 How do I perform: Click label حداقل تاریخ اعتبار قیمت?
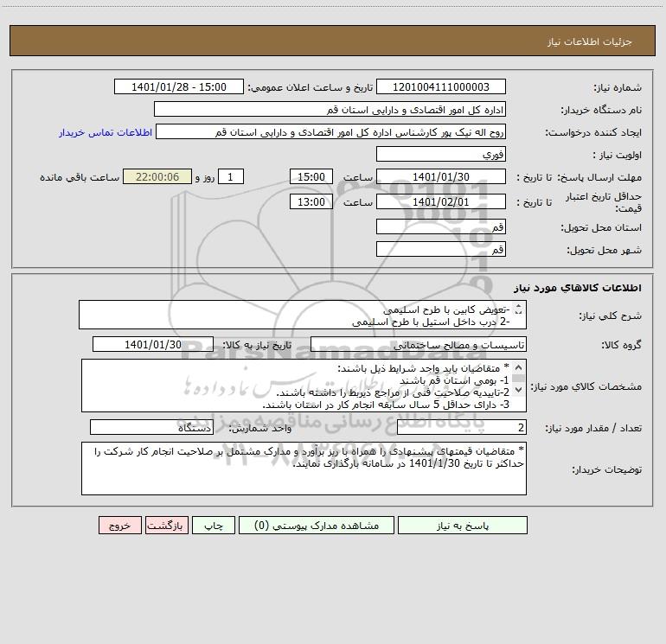click(x=603, y=202)
